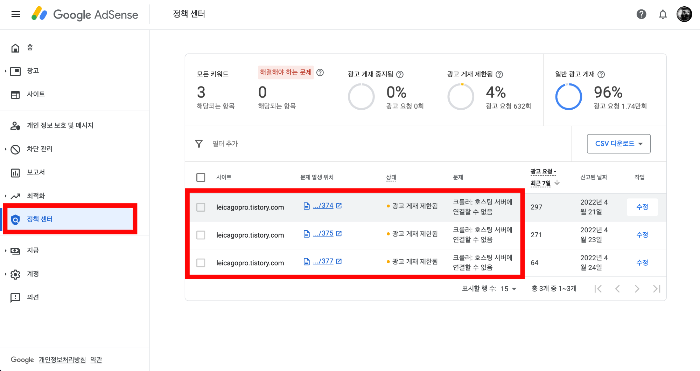The width and height of the screenshot is (700, 371).
Task: Open the .../374 page link
Action: (323, 206)
